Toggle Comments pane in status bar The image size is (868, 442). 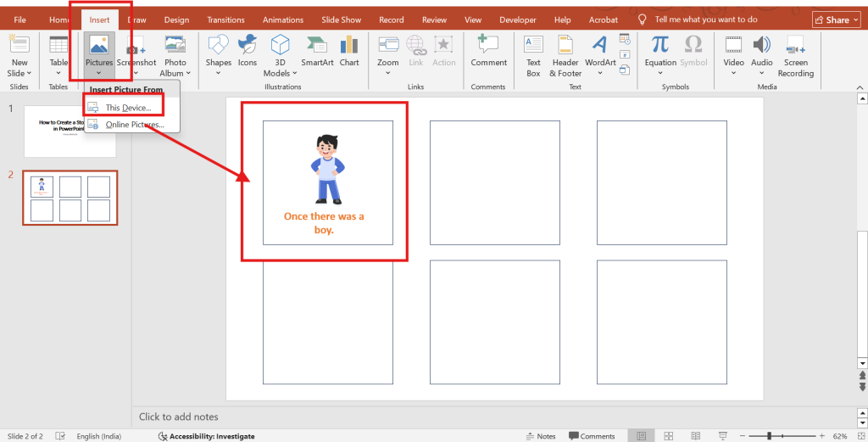coord(591,436)
